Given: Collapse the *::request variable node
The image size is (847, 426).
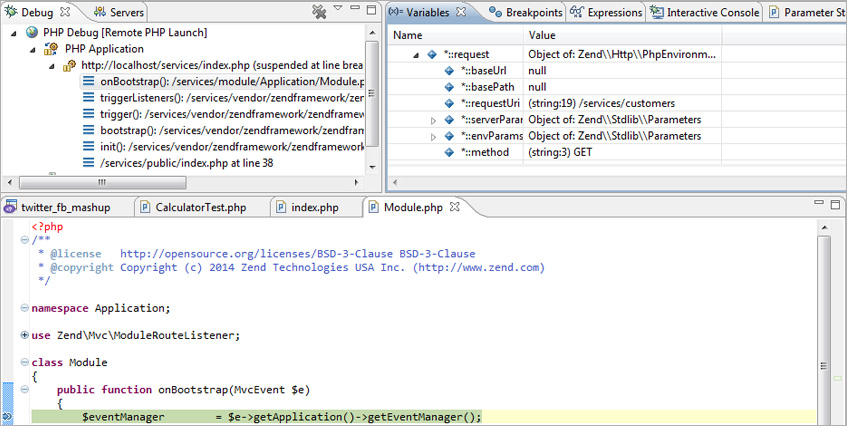Looking at the screenshot, I should tap(414, 55).
